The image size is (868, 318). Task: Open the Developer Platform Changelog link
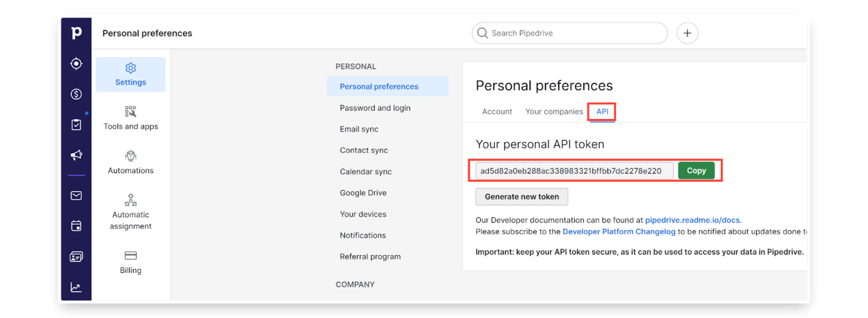click(x=619, y=231)
